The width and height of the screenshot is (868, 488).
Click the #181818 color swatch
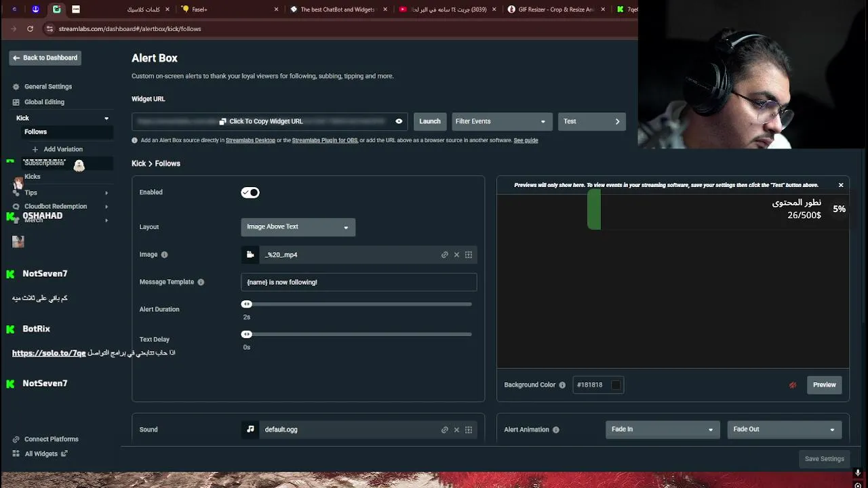[x=616, y=385]
